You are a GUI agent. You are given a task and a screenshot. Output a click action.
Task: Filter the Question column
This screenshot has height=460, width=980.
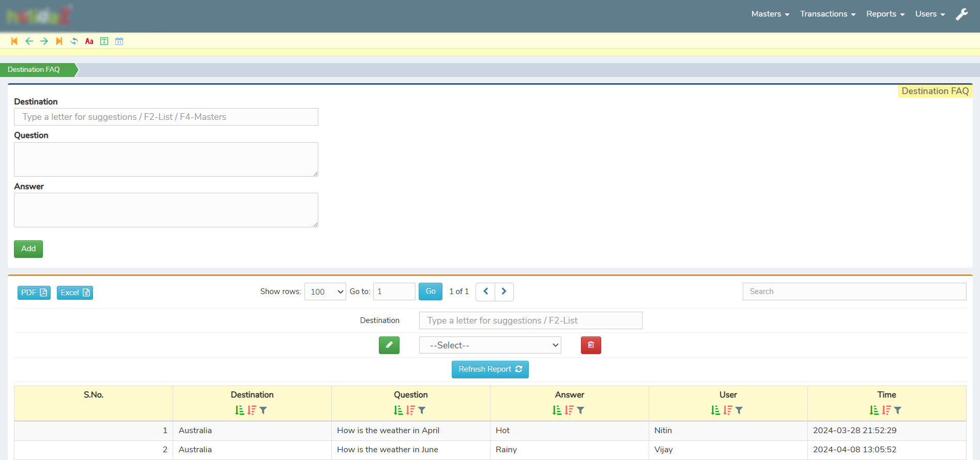point(422,410)
